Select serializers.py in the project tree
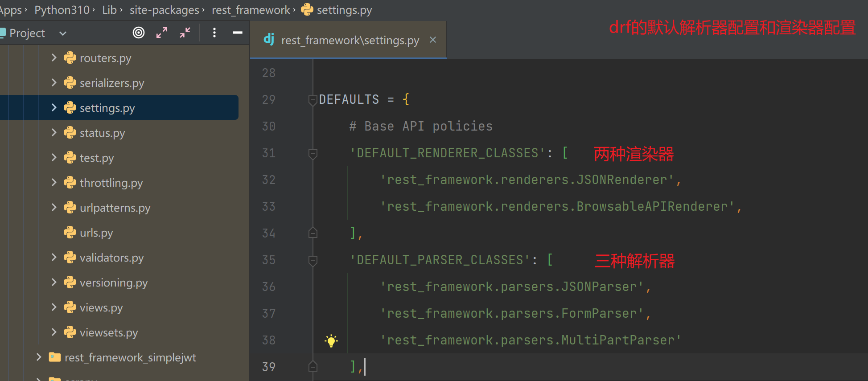Screen dimensions: 868x381 [112, 83]
